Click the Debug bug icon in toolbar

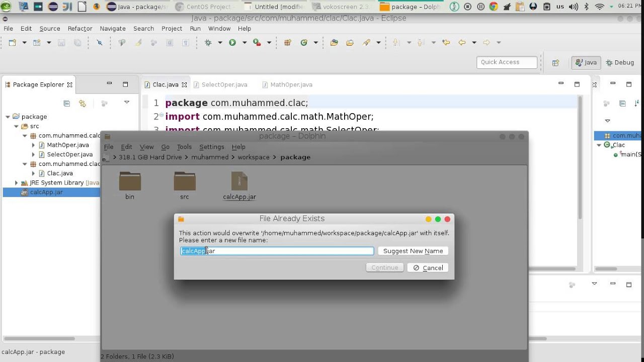(x=208, y=43)
